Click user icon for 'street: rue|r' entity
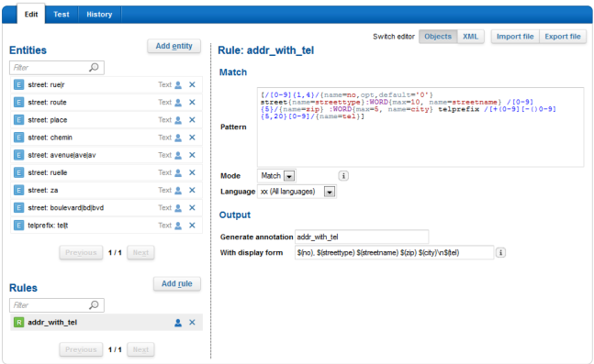 pyautogui.click(x=178, y=84)
